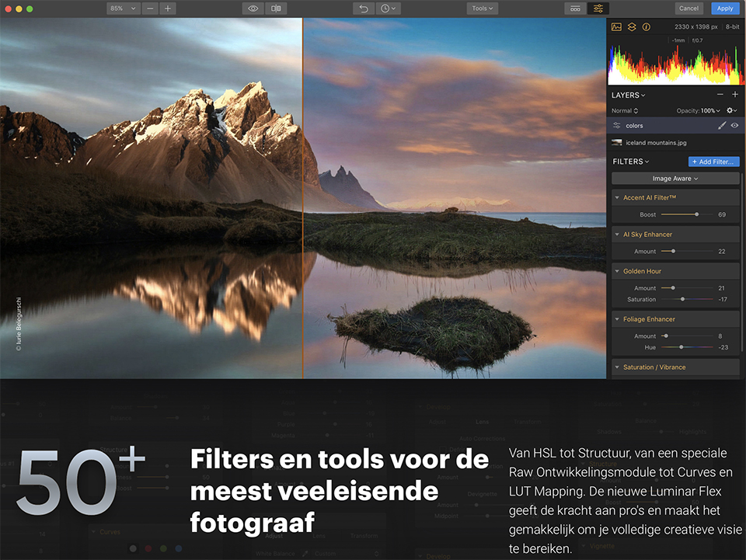The image size is (746, 560).
Task: Toggle the histogram panel icon
Action: pos(616,27)
